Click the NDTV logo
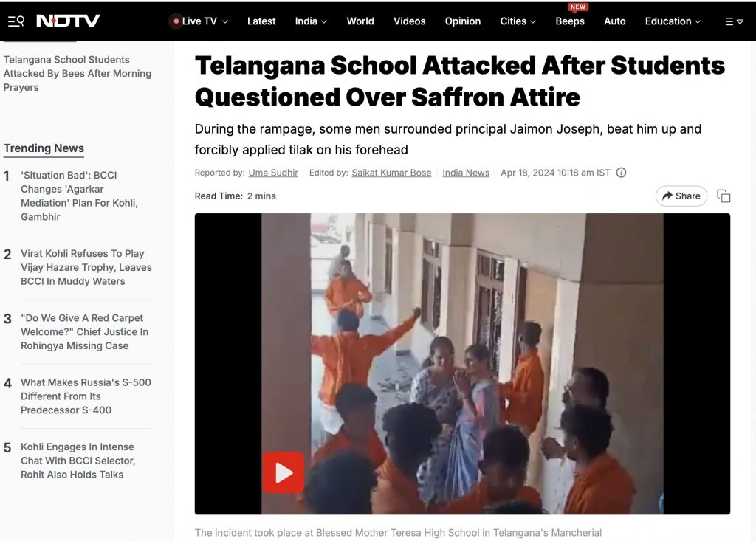756x541 pixels. pos(68,21)
